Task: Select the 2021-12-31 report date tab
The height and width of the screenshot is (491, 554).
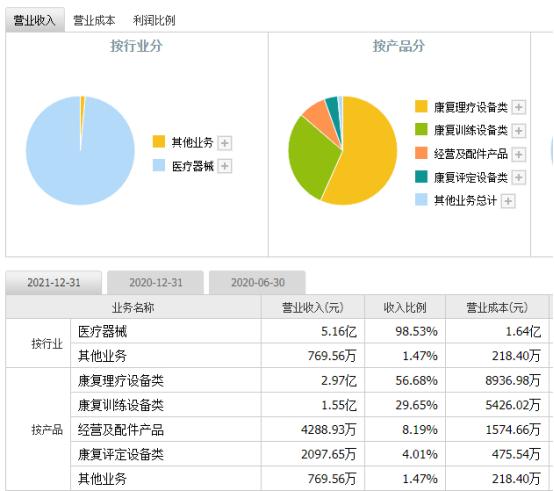Action: coord(54,283)
